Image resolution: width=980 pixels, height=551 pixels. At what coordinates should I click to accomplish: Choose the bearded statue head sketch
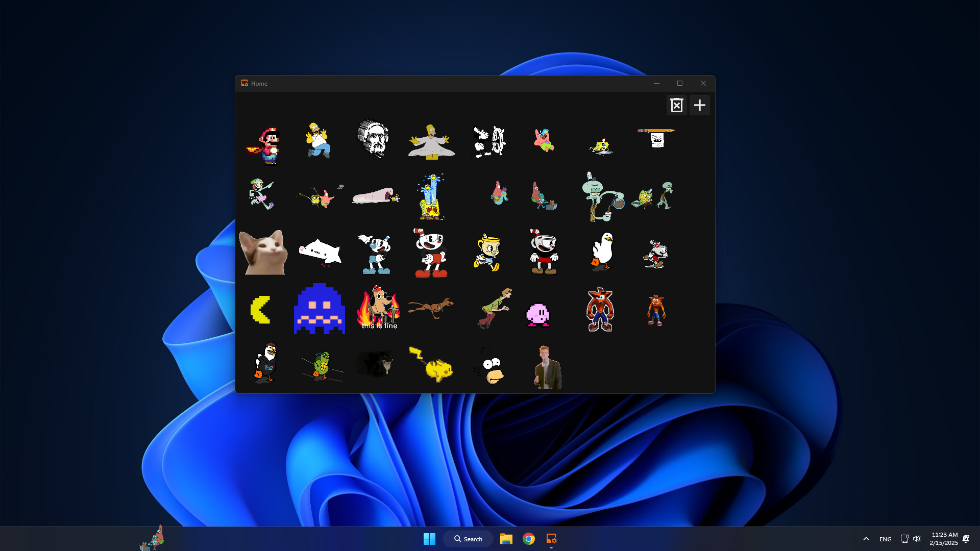(373, 139)
